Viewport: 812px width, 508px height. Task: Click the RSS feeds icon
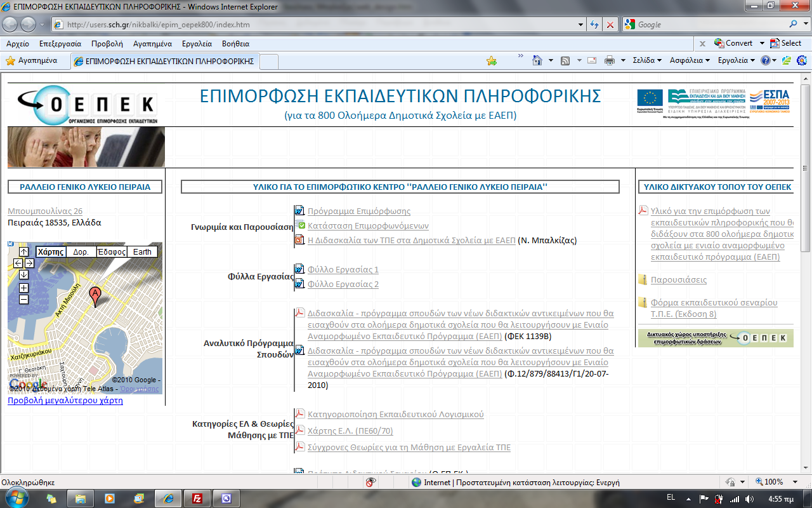565,61
